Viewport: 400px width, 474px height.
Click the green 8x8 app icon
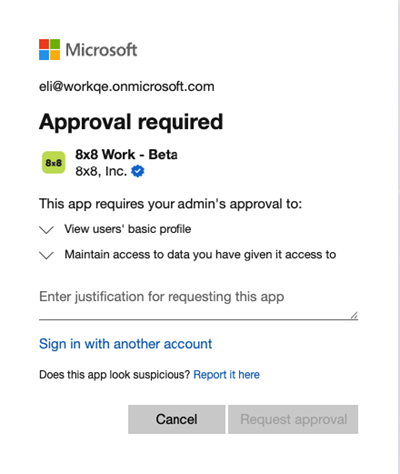click(x=54, y=163)
